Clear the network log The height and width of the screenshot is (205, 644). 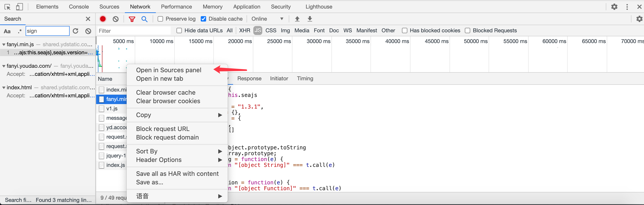coord(115,19)
